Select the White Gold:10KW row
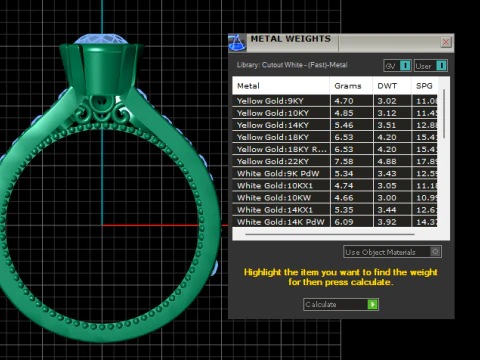Viewport: 480px width, 360px height. [x=335, y=198]
